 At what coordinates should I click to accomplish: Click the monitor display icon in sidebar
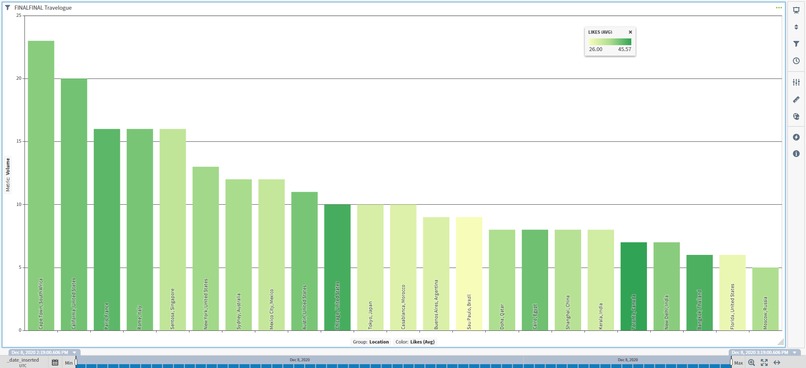[796, 11]
